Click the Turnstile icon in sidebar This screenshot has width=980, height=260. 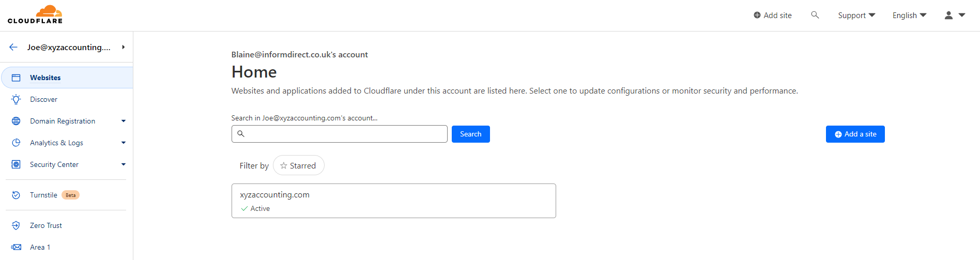16,195
